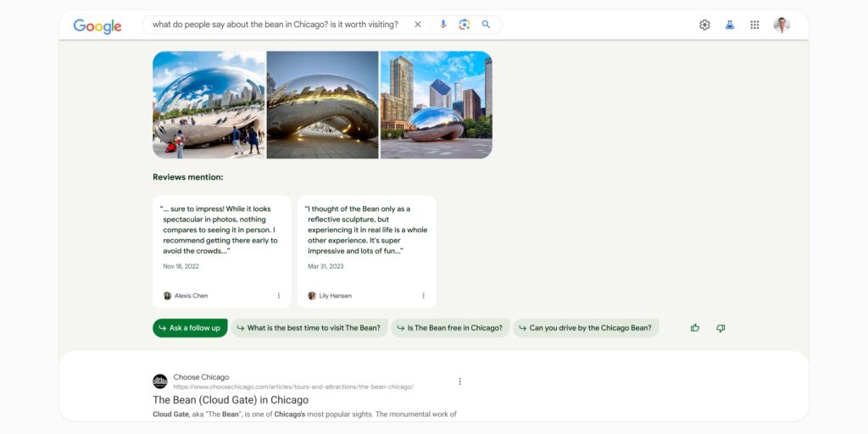Viewport: 868px width, 434px height.
Task: Give a thumbs up to the response
Action: (x=695, y=328)
